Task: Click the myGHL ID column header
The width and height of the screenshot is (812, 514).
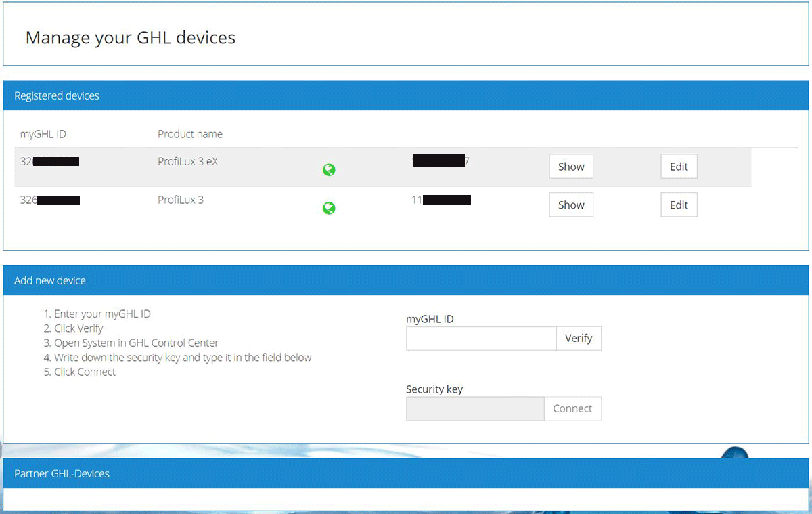Action: (x=43, y=134)
